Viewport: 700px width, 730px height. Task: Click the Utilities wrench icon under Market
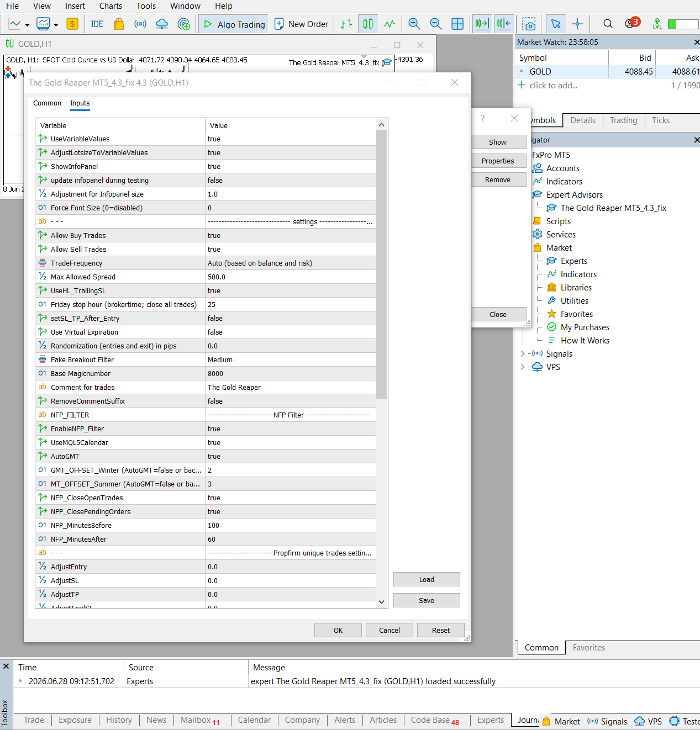point(551,301)
